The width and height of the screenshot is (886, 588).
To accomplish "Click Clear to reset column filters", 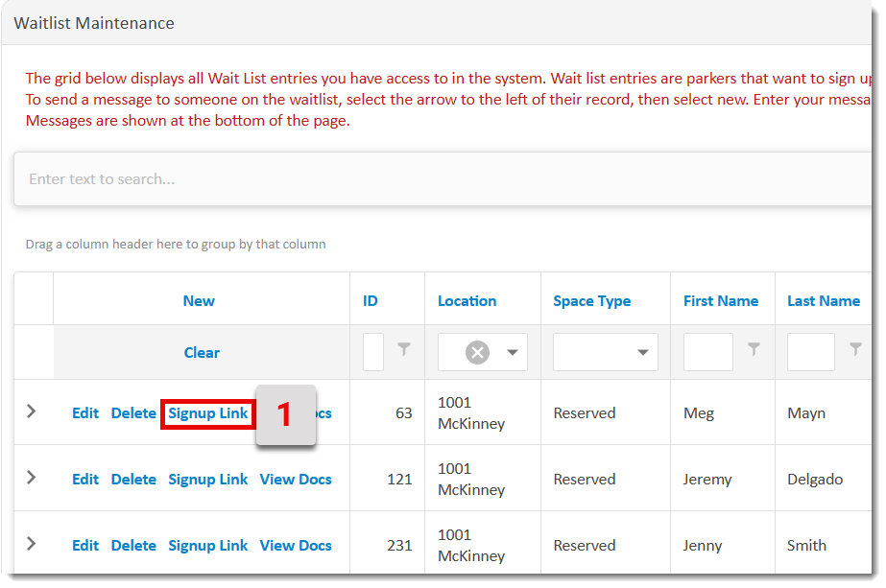I will tap(202, 352).
